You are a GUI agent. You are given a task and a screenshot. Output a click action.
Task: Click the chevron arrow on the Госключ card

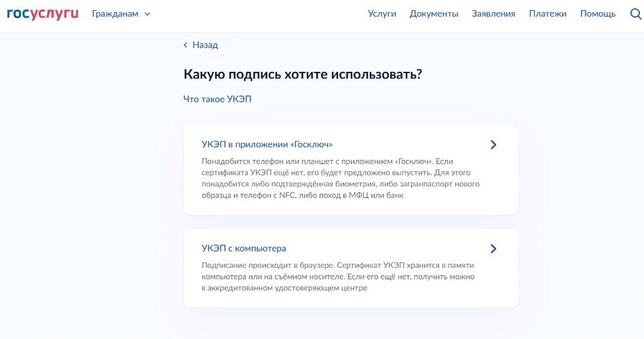(x=493, y=144)
